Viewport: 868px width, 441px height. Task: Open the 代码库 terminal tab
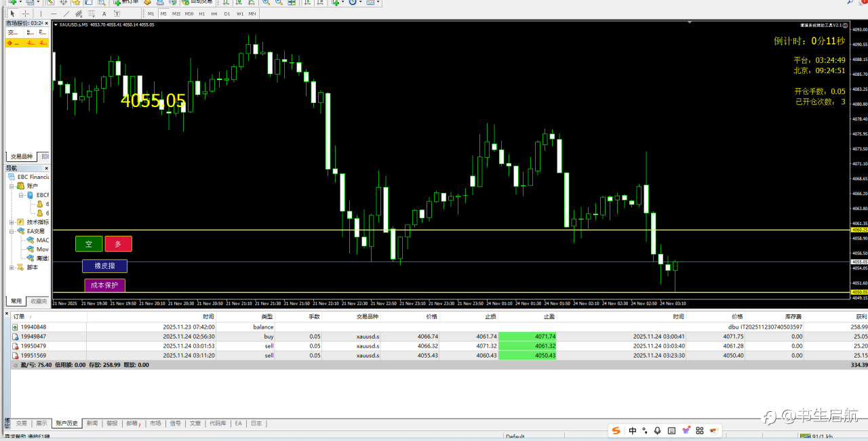[218, 423]
